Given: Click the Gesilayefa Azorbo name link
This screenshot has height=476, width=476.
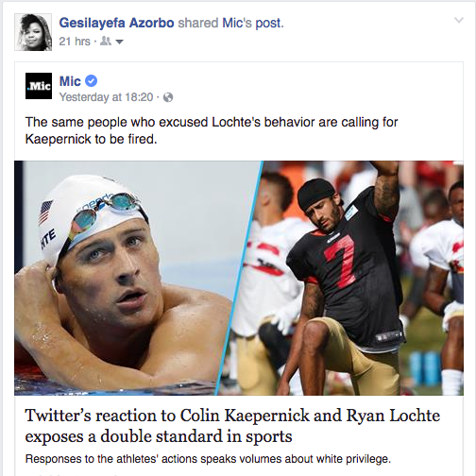Looking at the screenshot, I should tap(116, 23).
